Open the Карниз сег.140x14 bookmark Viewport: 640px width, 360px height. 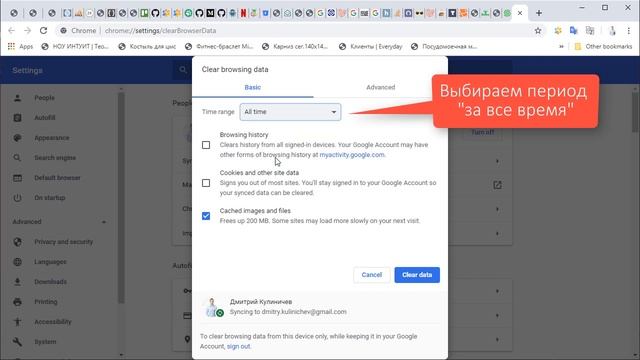[x=295, y=47]
